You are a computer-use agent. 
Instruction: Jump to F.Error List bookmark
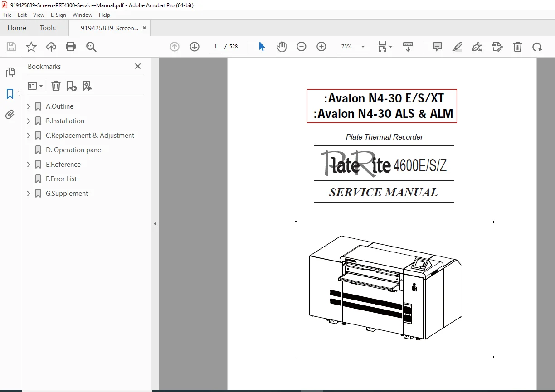tap(61, 179)
